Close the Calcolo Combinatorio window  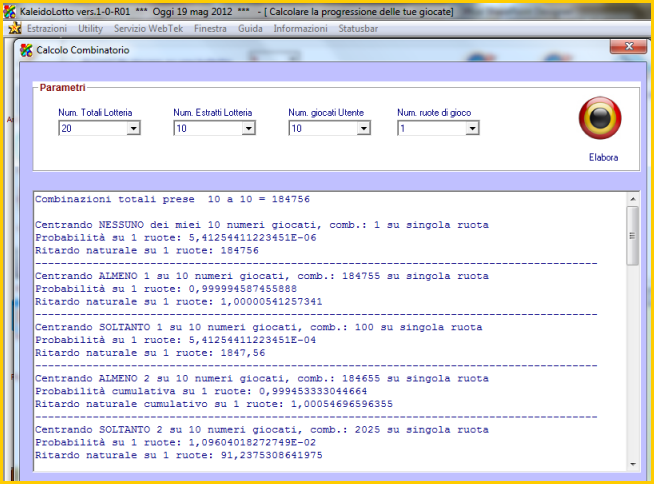629,46
